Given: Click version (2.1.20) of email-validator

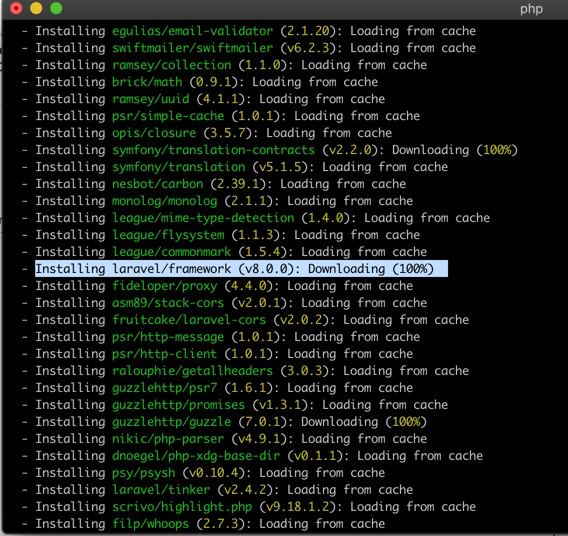Looking at the screenshot, I should point(308,31).
